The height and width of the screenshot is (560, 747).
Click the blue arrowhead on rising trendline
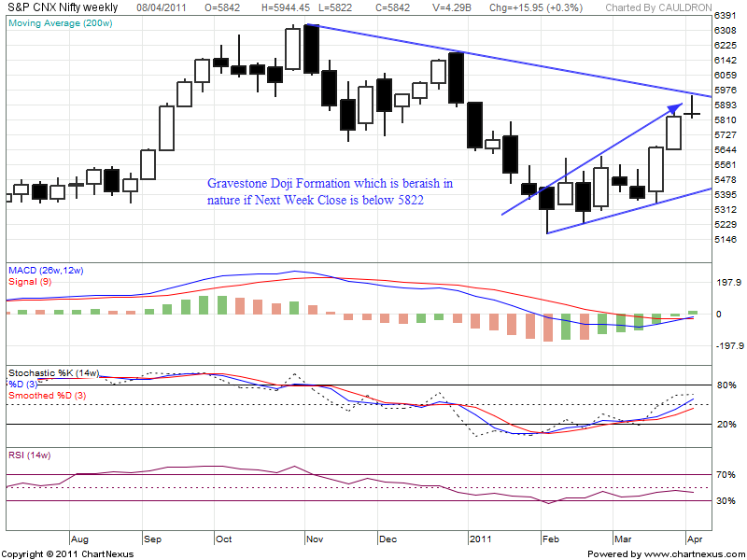point(673,110)
